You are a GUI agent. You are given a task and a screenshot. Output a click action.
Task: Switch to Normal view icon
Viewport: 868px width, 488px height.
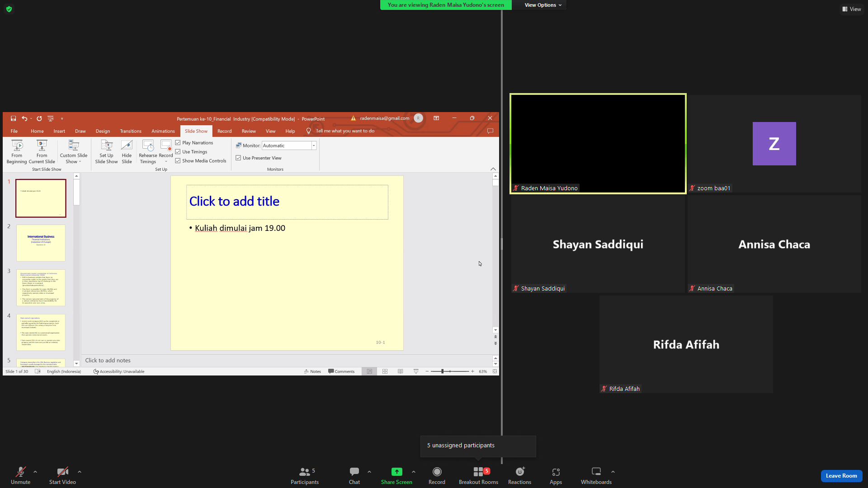369,371
